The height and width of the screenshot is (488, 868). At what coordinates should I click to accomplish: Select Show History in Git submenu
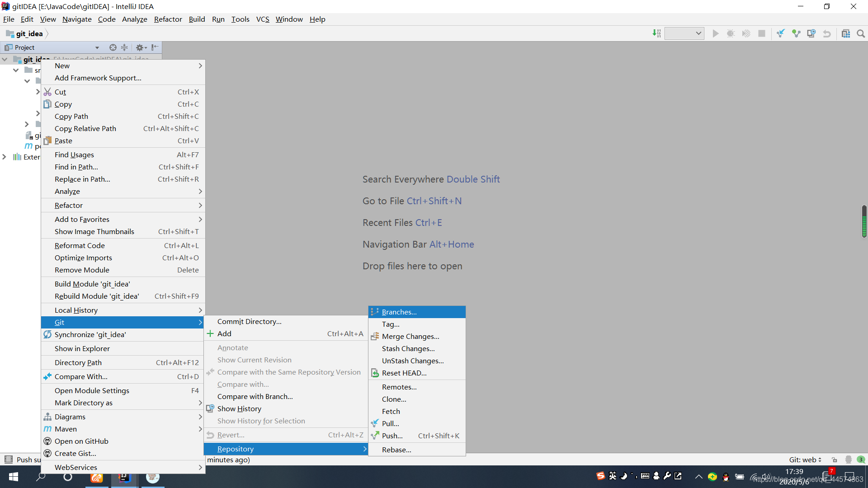pos(286,409)
